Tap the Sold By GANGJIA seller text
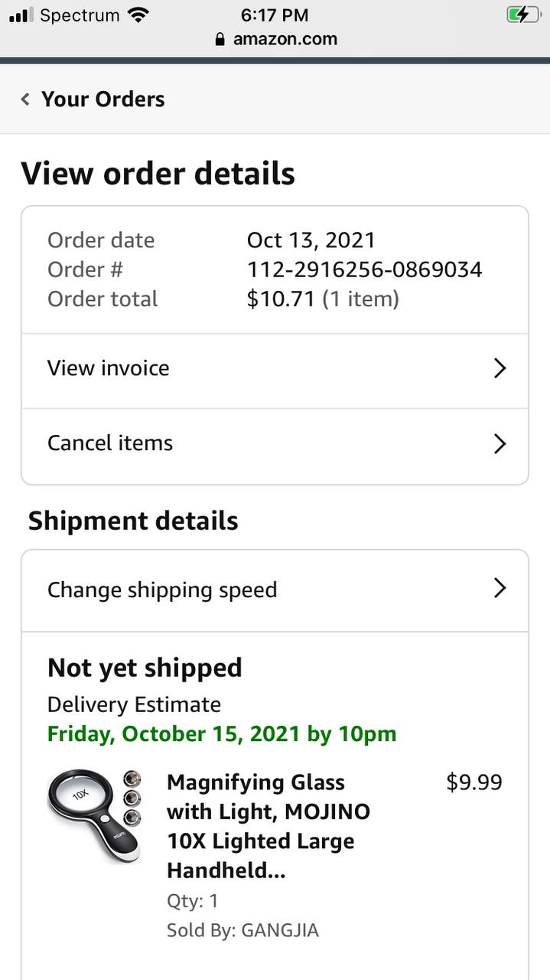Image resolution: width=550 pixels, height=980 pixels. point(242,930)
